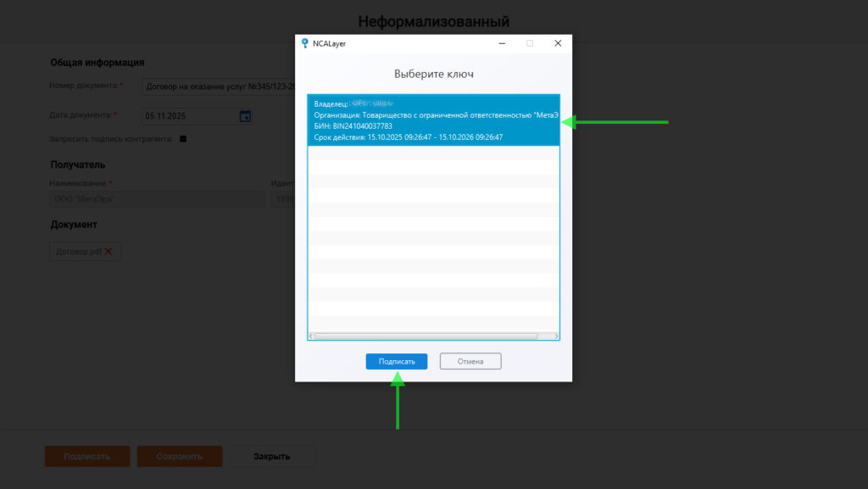
Task: Click the Закрыть button on the form
Action: (x=272, y=457)
